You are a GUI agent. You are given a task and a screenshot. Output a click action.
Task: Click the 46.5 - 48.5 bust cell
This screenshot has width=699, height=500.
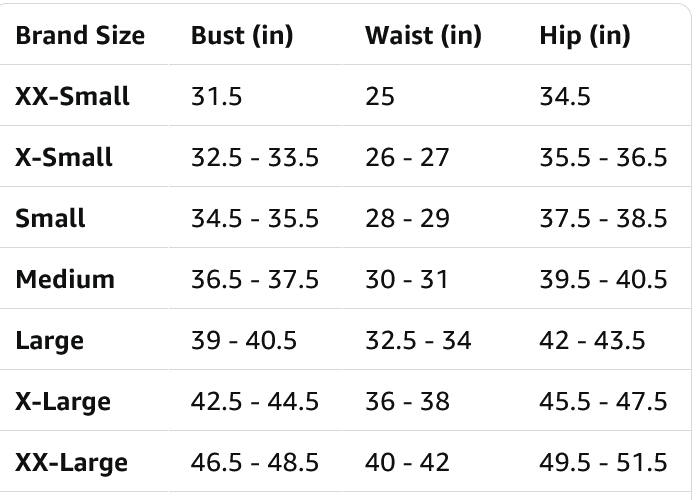point(255,463)
